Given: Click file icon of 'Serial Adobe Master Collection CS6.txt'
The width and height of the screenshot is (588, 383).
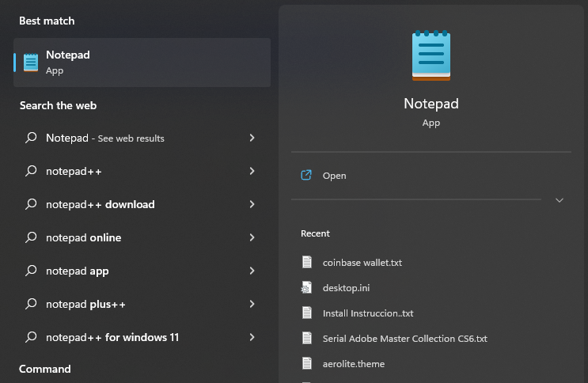Looking at the screenshot, I should tap(307, 338).
